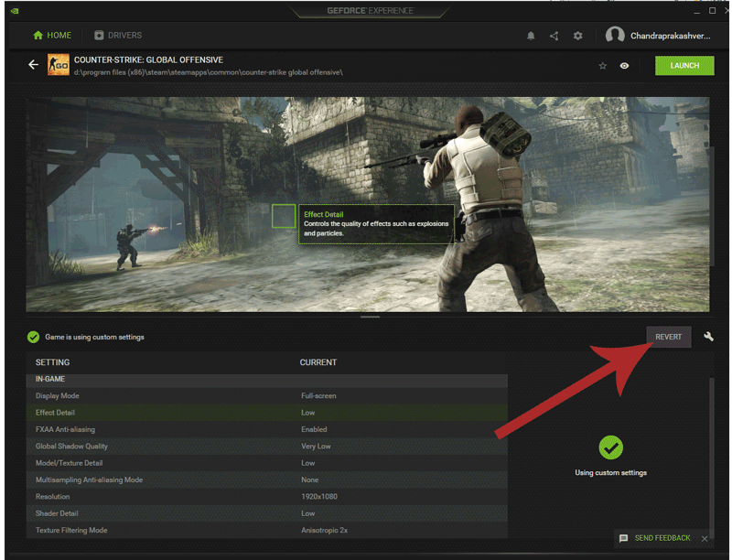Click the share icon in header
This screenshot has height=560, width=732.
[554, 36]
